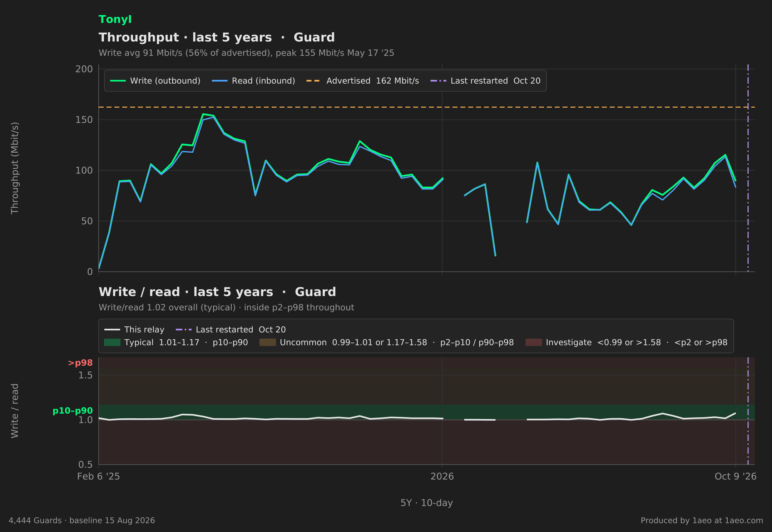Click the TonyI relay name heading
Screen dimensions: 772x532
tap(115, 19)
